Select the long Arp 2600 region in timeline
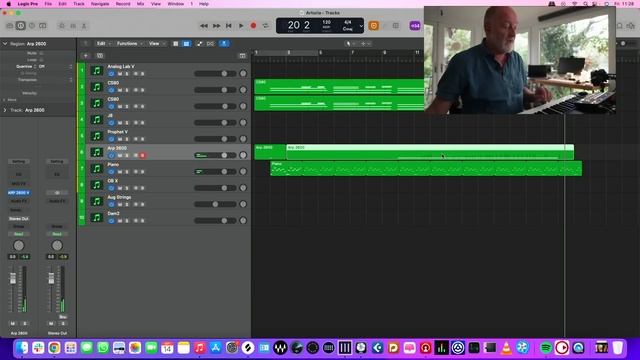 (430, 152)
